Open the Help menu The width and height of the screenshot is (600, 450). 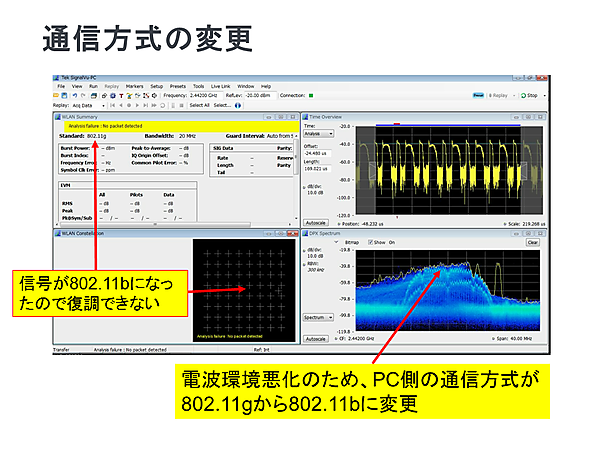(266, 86)
